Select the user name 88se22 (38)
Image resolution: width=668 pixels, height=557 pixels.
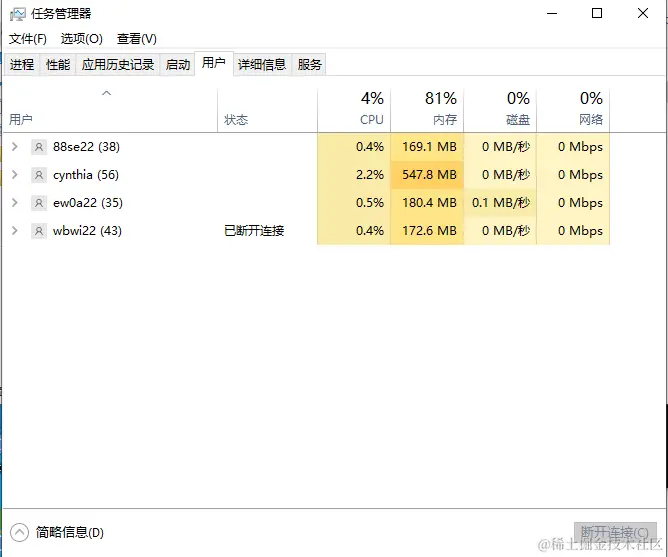tap(86, 147)
